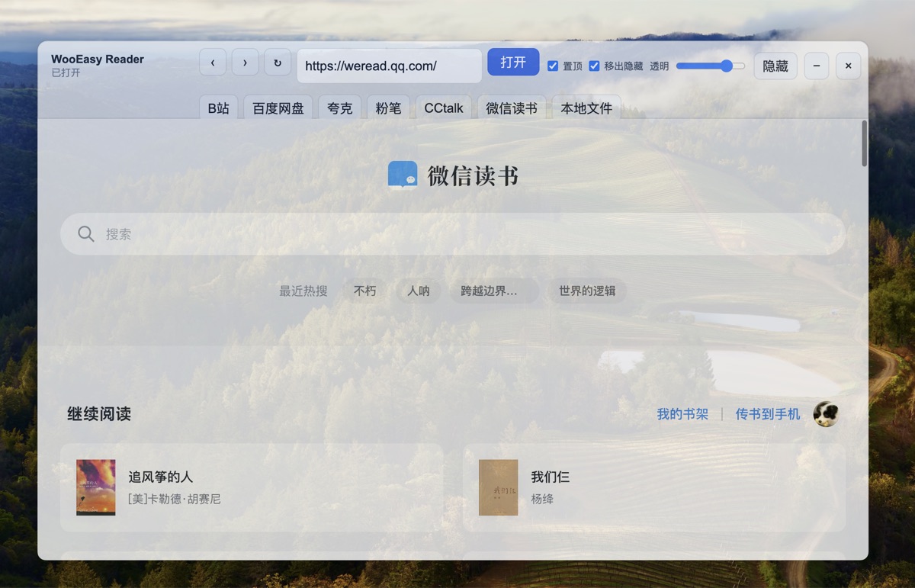Click the page vertical scrollbar

tap(864, 143)
